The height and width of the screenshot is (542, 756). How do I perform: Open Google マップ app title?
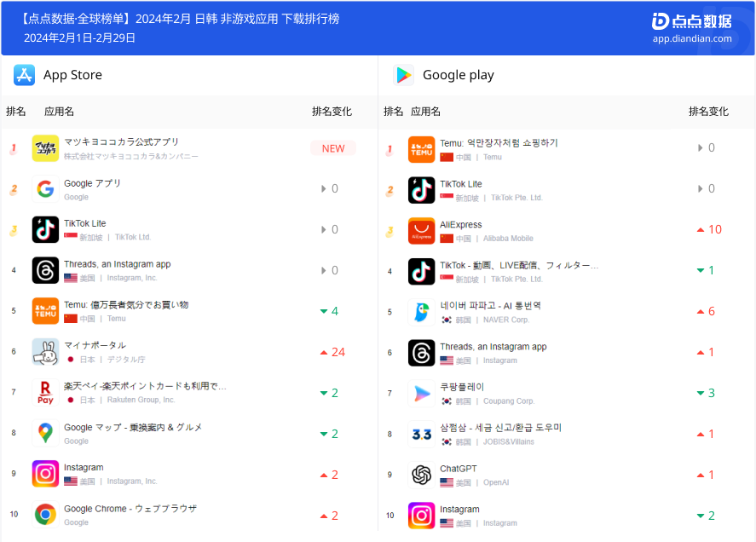pyautogui.click(x=133, y=427)
